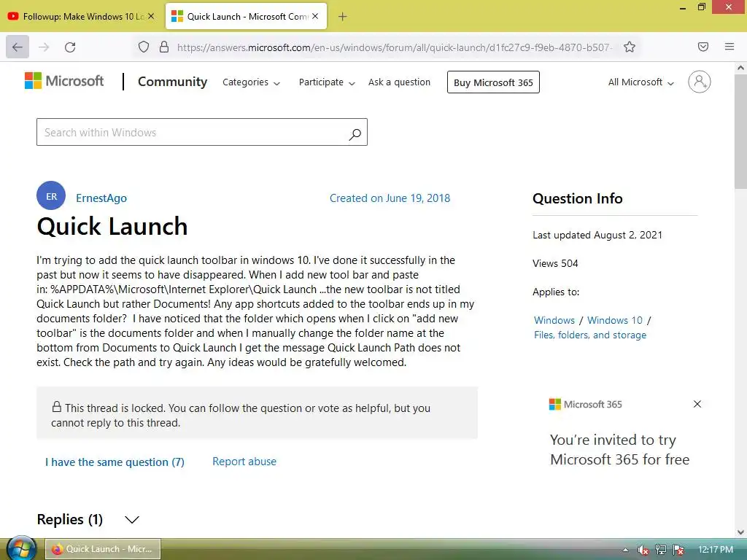Open ErnestAgo's profile link

pos(101,198)
